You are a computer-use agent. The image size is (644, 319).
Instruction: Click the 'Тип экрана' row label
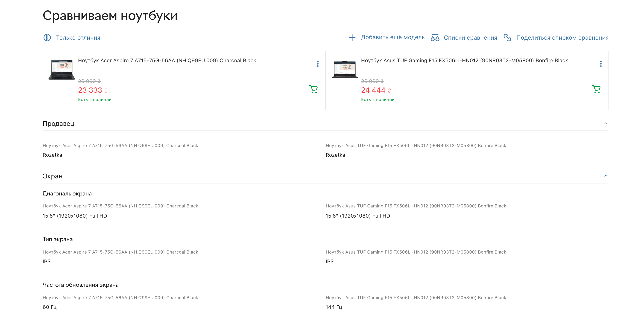58,239
